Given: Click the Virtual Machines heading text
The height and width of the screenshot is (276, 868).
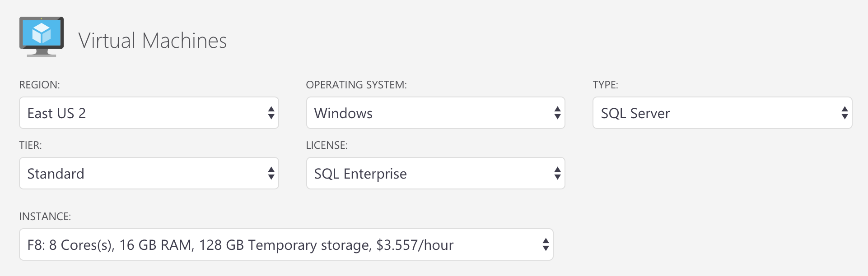Looking at the screenshot, I should (x=153, y=41).
